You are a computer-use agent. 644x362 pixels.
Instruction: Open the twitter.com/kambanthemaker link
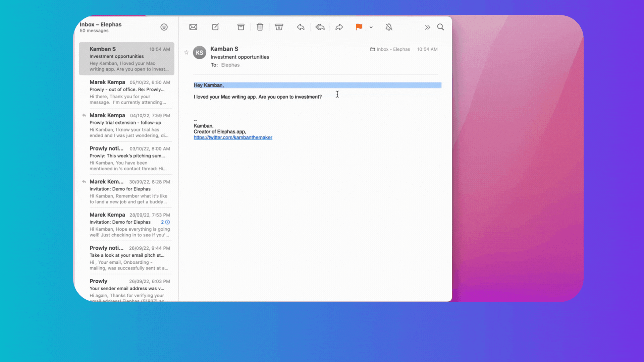pyautogui.click(x=233, y=137)
